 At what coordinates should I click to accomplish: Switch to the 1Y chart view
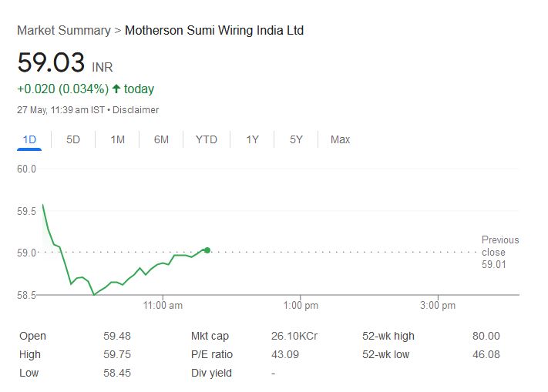point(252,139)
